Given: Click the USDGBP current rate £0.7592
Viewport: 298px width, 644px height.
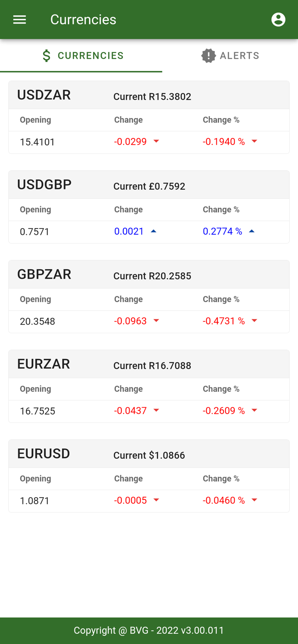Looking at the screenshot, I should tap(149, 186).
